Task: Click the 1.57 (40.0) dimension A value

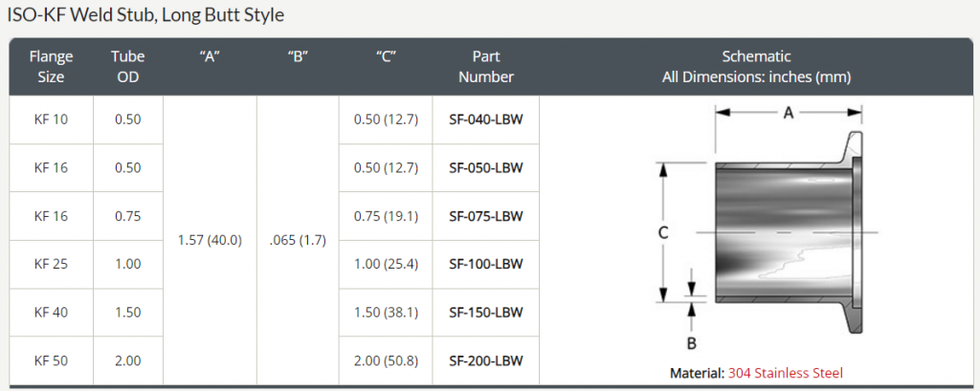Action: tap(210, 240)
